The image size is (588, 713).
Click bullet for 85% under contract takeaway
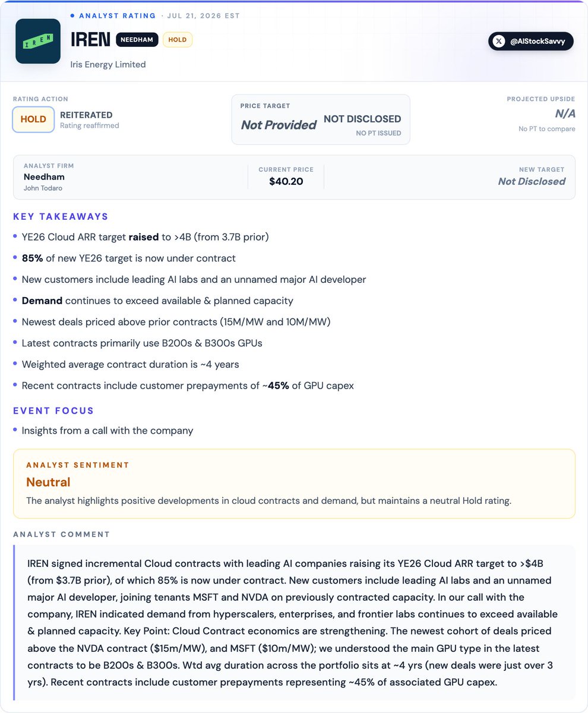(x=15, y=258)
